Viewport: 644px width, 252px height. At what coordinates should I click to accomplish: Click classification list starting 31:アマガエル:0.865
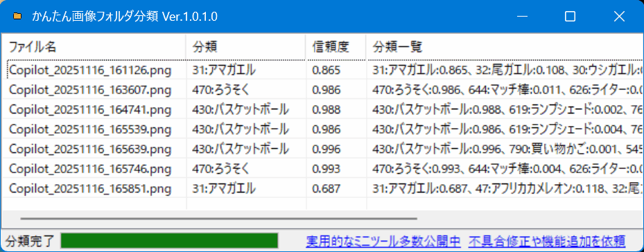click(x=507, y=70)
